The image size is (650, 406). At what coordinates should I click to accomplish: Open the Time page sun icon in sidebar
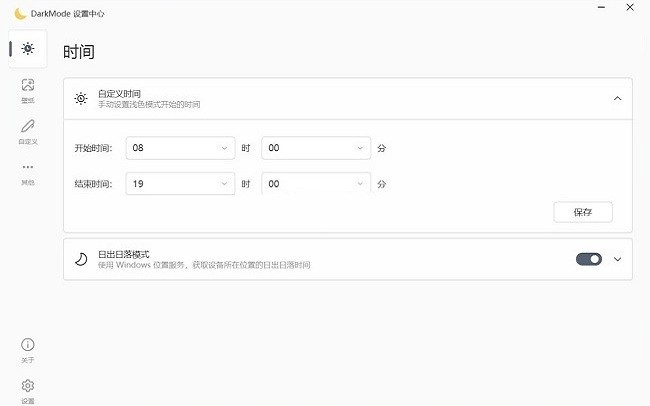point(27,49)
